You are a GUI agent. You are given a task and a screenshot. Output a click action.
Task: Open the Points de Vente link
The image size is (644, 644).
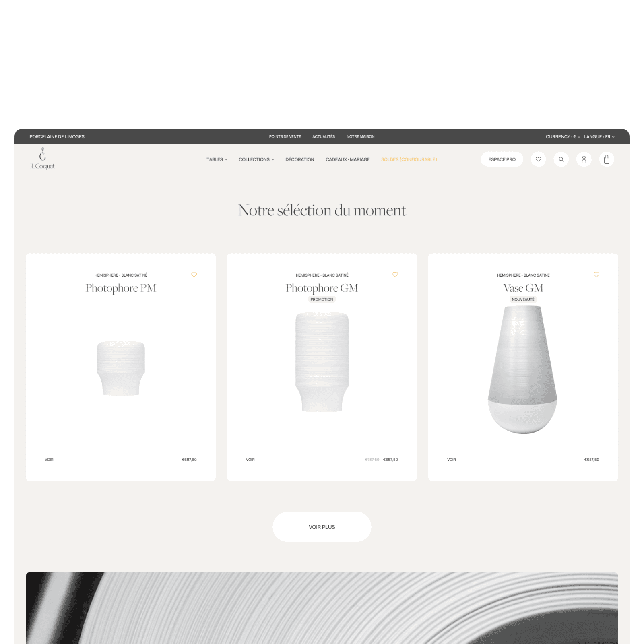coord(285,137)
